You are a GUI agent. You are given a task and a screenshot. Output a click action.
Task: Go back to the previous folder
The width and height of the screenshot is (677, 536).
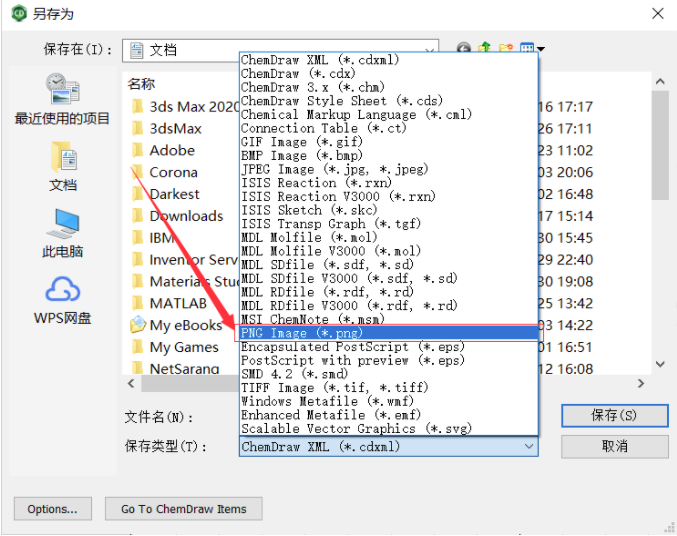pyautogui.click(x=464, y=48)
